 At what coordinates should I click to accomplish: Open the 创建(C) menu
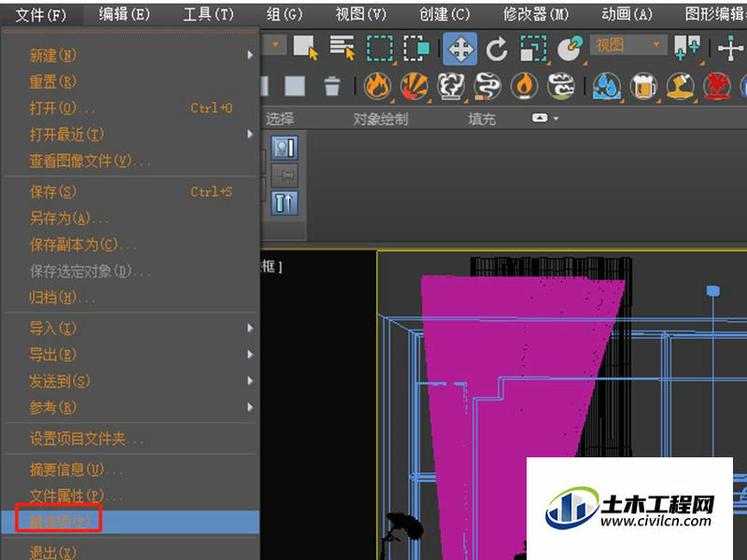444,14
